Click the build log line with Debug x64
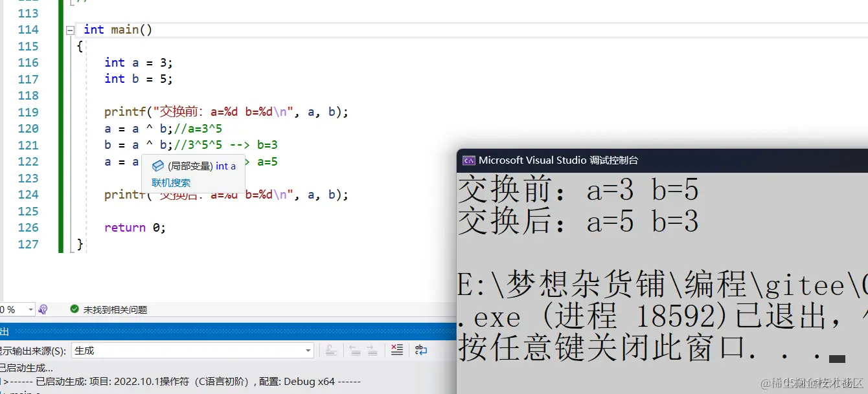This screenshot has height=394, width=868. (x=181, y=382)
